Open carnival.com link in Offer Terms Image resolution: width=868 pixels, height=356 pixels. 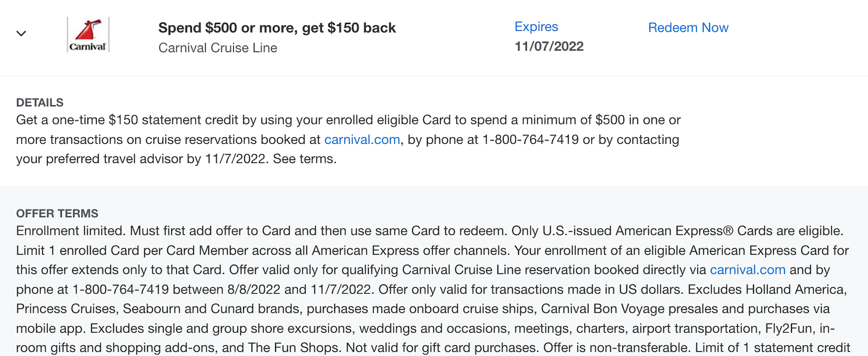[x=748, y=270]
